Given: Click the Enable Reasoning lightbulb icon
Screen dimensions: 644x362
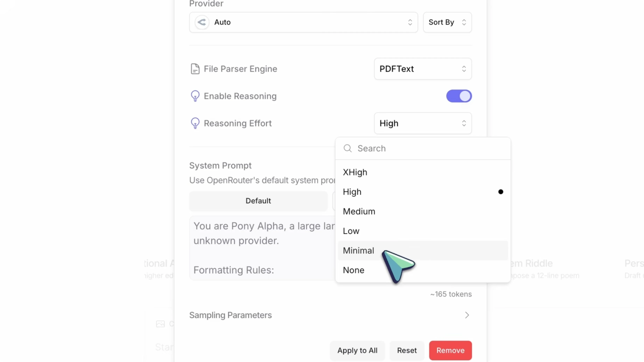Looking at the screenshot, I should [x=195, y=96].
